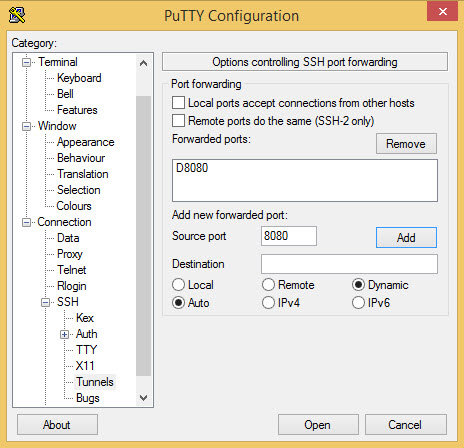Image resolution: width=464 pixels, height=448 pixels.
Task: Collapse the Connection tree node
Action: coord(26,222)
